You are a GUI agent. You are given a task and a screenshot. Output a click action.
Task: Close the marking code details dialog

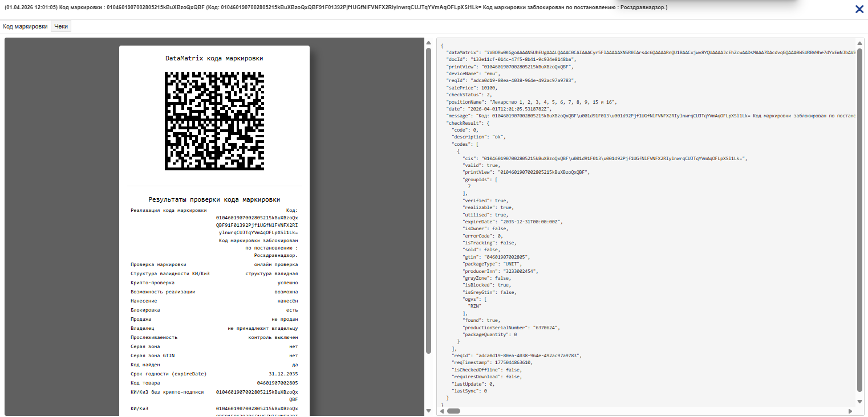[x=859, y=9]
